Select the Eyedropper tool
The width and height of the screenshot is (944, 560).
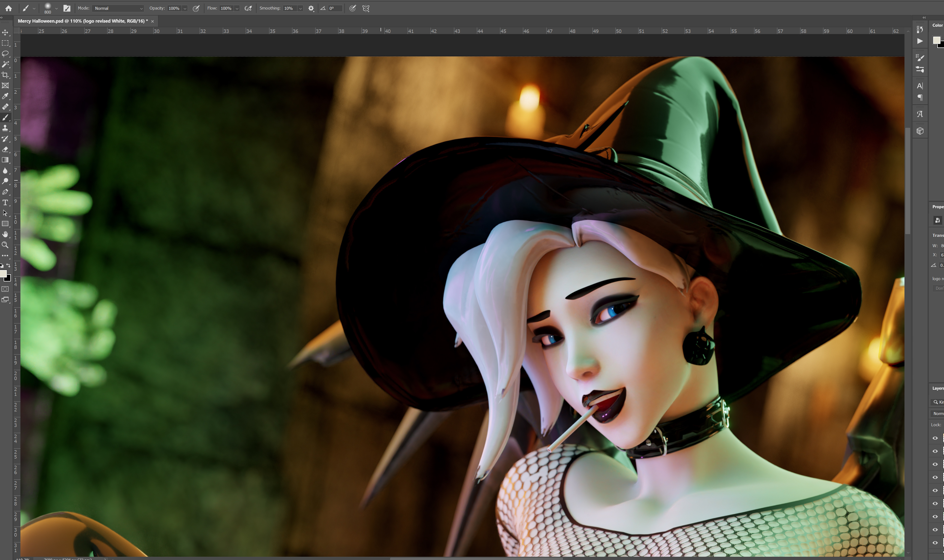(x=5, y=96)
